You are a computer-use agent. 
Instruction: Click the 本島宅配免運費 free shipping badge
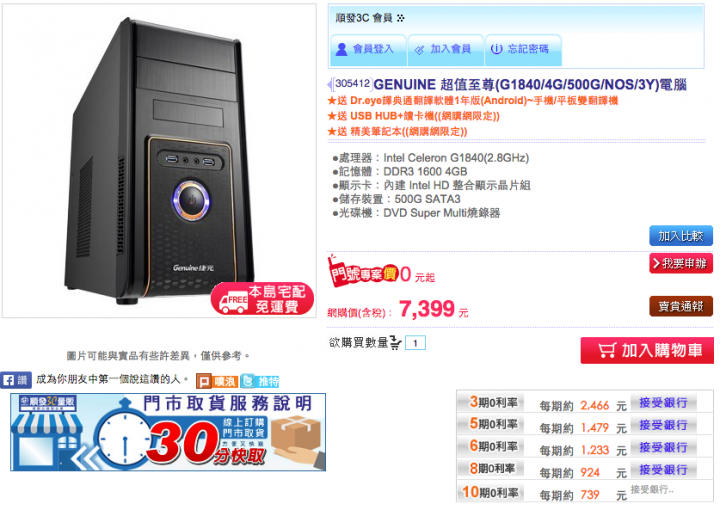(262, 298)
